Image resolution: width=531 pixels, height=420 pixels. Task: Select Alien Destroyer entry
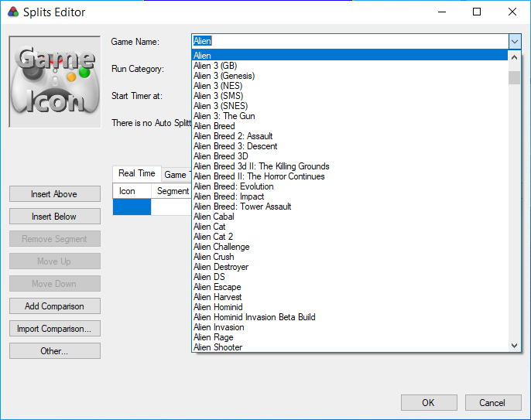[x=350, y=267]
